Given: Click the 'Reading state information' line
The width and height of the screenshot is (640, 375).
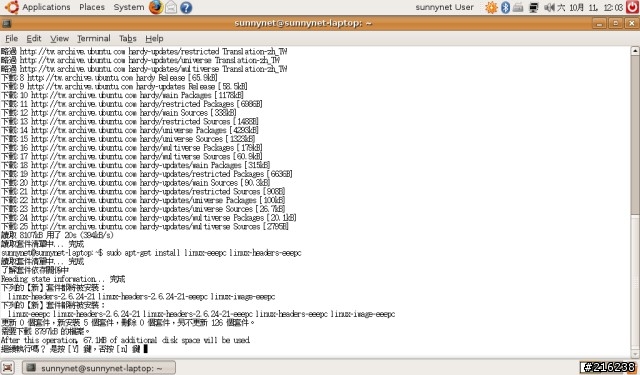Looking at the screenshot, I should 63,279.
